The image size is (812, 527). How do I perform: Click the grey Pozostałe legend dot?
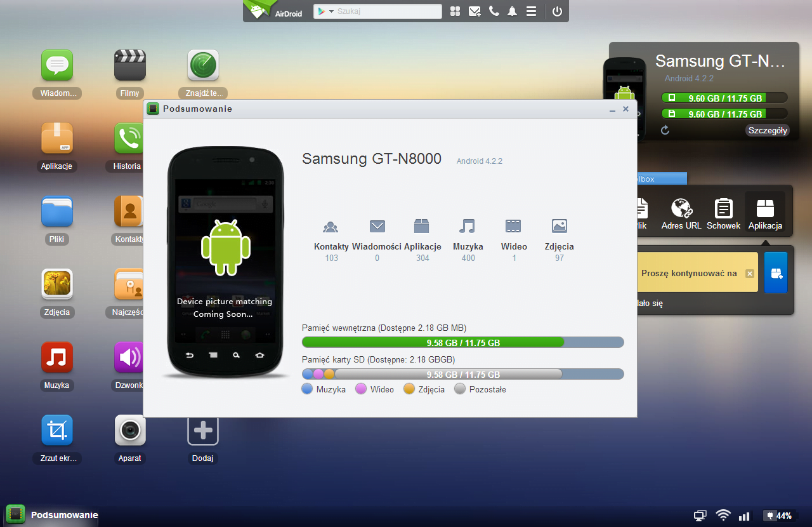[x=460, y=389]
